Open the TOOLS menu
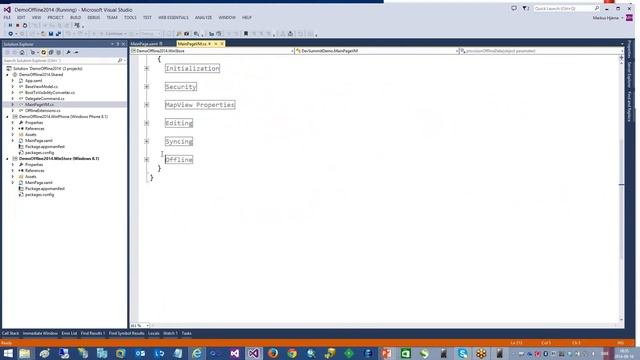The image size is (640, 360). point(130,18)
